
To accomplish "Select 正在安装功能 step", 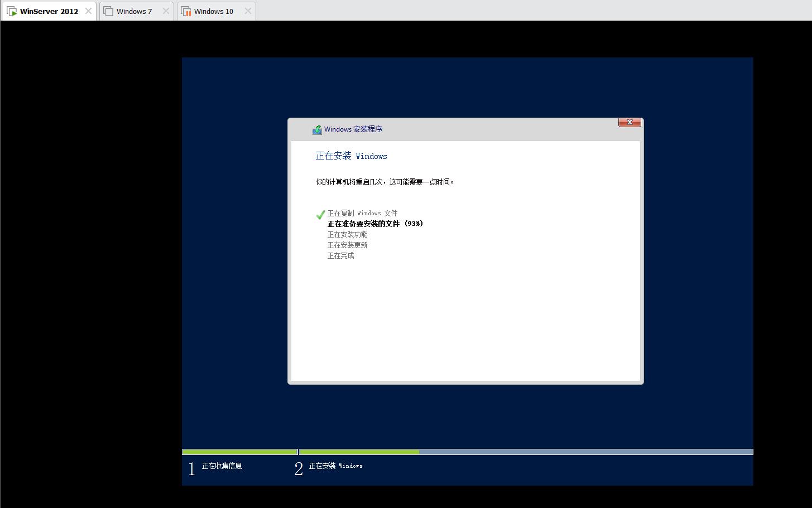I will (x=347, y=234).
